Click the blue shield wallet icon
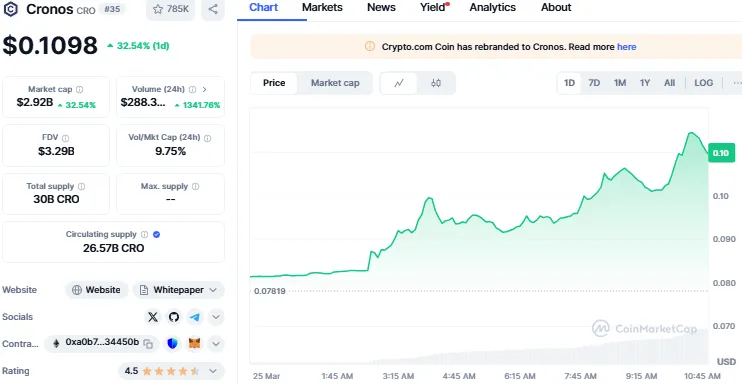The height and width of the screenshot is (384, 742). tap(173, 344)
